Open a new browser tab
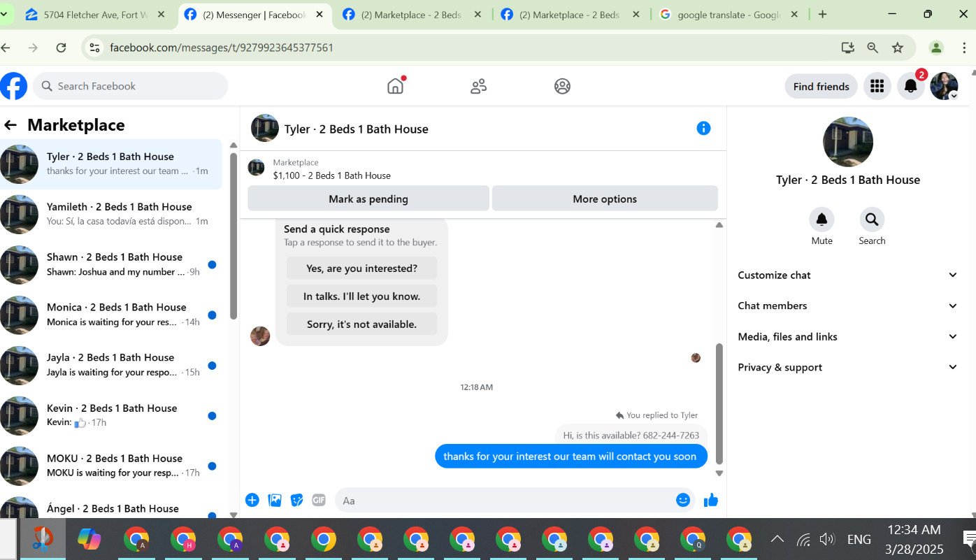Viewport: 976px width, 560px height. click(x=822, y=15)
